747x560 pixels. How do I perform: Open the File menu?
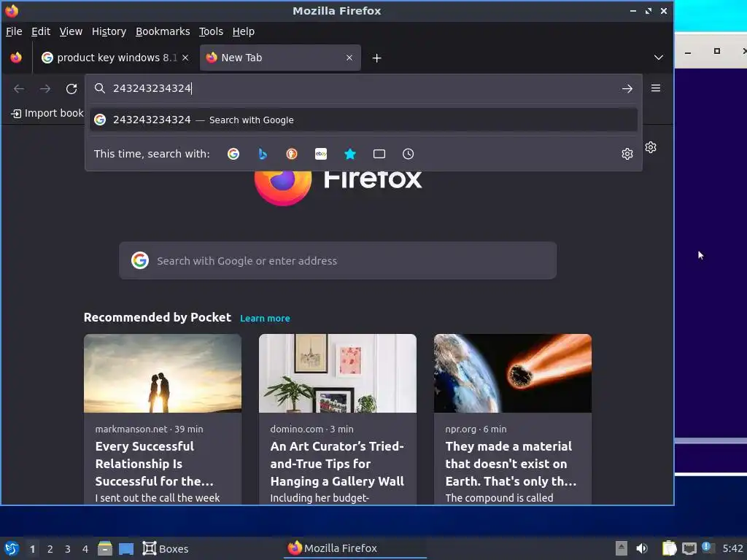click(x=14, y=31)
